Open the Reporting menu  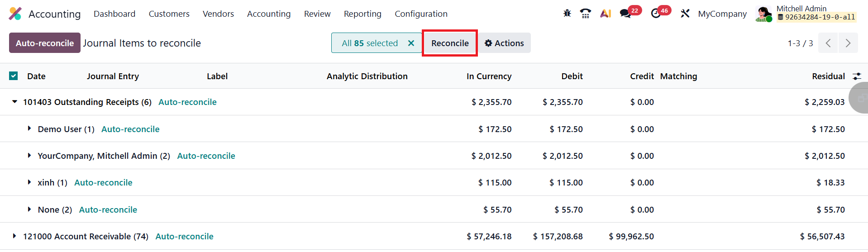click(362, 14)
